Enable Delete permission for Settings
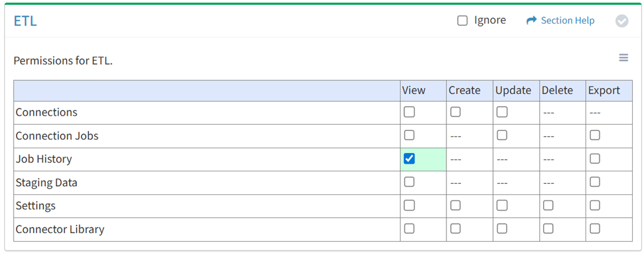 click(x=548, y=206)
